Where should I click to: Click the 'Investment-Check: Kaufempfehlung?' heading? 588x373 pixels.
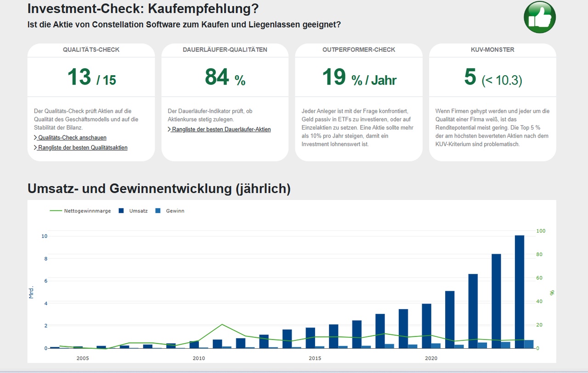pyautogui.click(x=143, y=9)
